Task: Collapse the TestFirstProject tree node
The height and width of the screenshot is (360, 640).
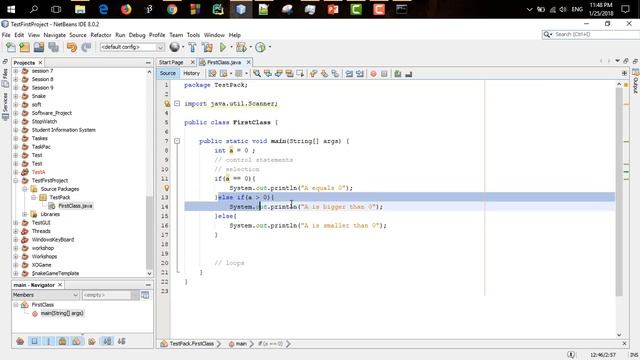Action: click(16, 180)
